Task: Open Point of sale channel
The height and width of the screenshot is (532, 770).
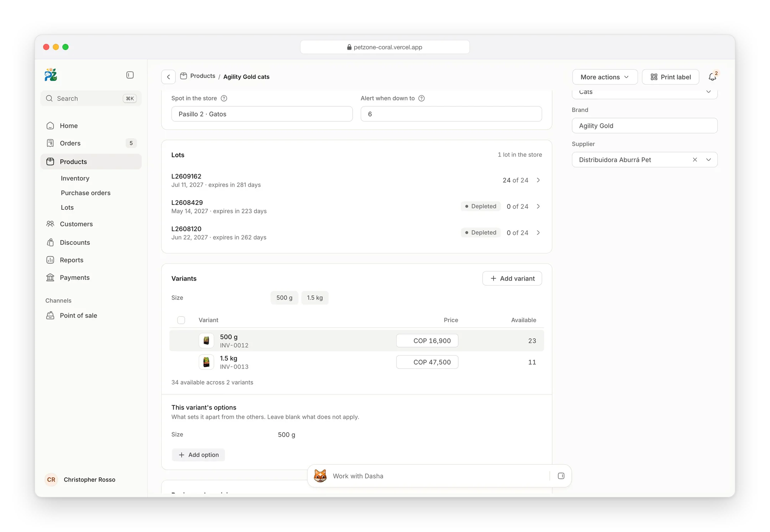Action: pyautogui.click(x=91, y=316)
